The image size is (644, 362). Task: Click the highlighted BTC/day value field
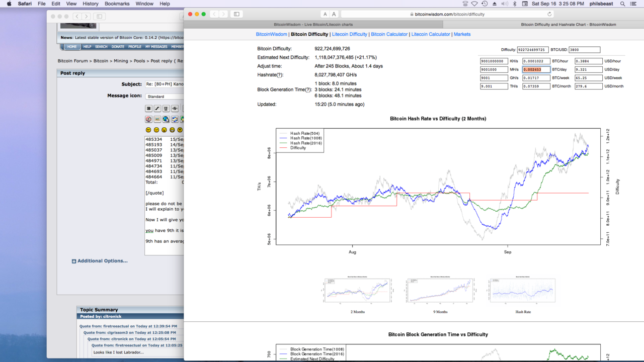coord(536,70)
